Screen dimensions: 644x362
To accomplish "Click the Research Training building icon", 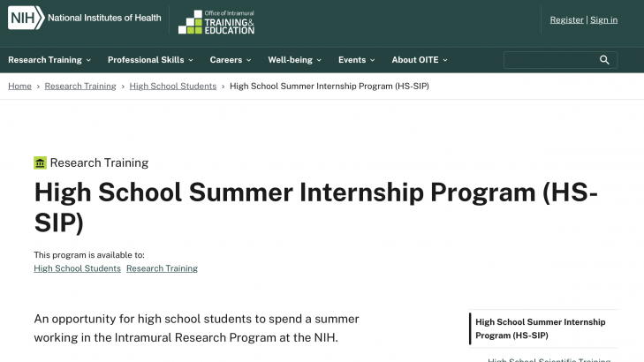I will point(40,162).
